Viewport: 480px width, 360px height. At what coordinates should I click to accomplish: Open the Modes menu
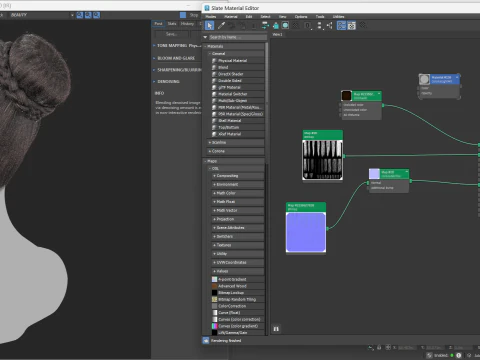coord(211,16)
